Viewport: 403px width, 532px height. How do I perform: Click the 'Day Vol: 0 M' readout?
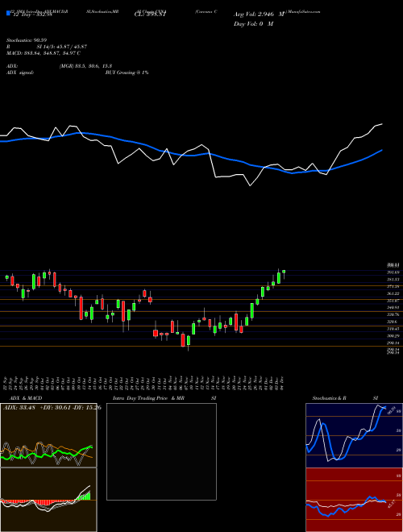point(253,23)
